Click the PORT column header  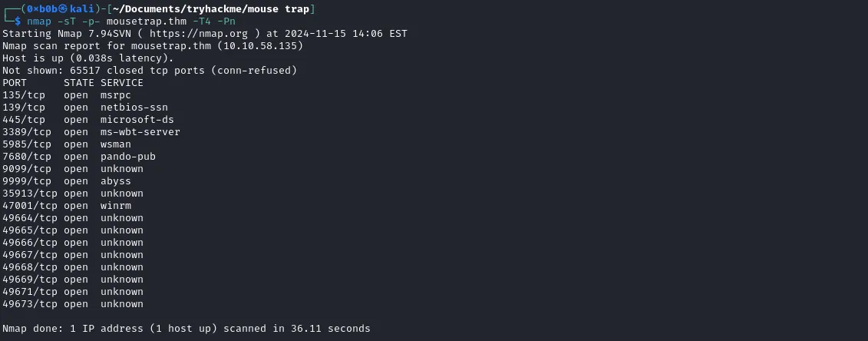coord(15,83)
